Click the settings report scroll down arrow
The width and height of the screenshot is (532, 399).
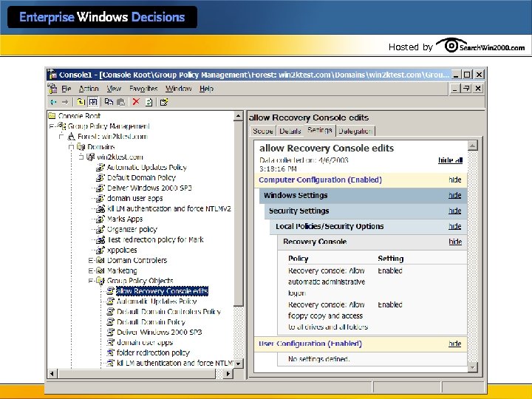point(472,366)
